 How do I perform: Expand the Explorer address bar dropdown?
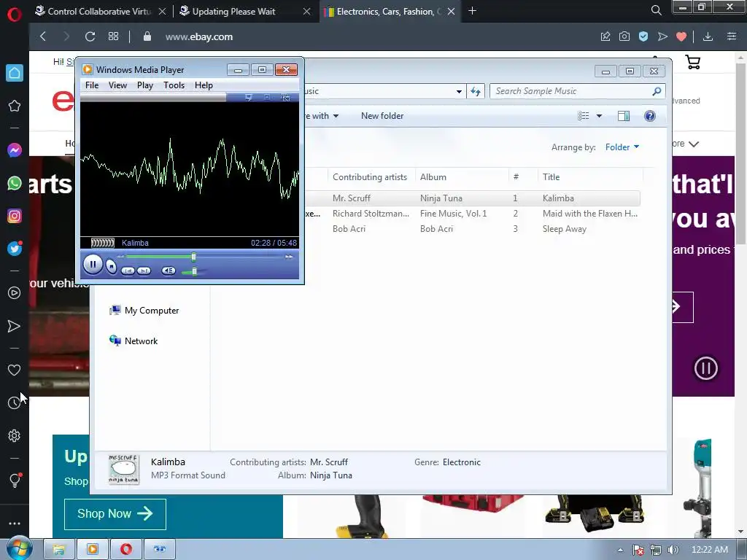[x=459, y=91]
